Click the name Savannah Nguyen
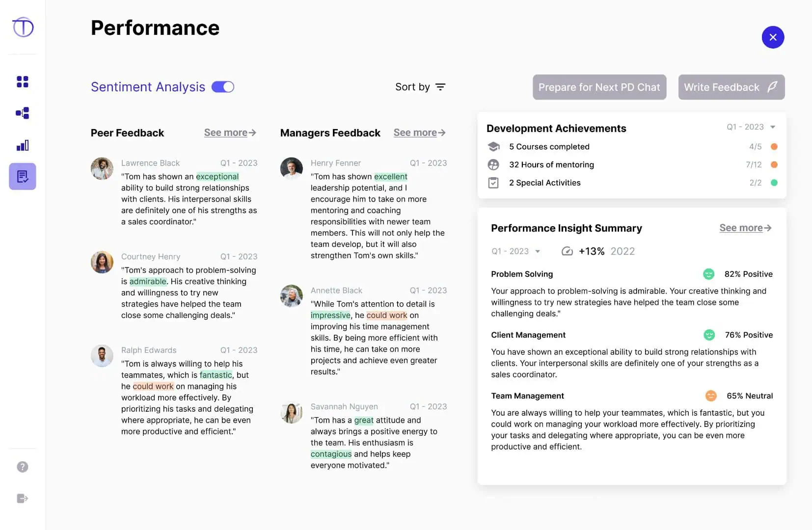 pos(344,406)
